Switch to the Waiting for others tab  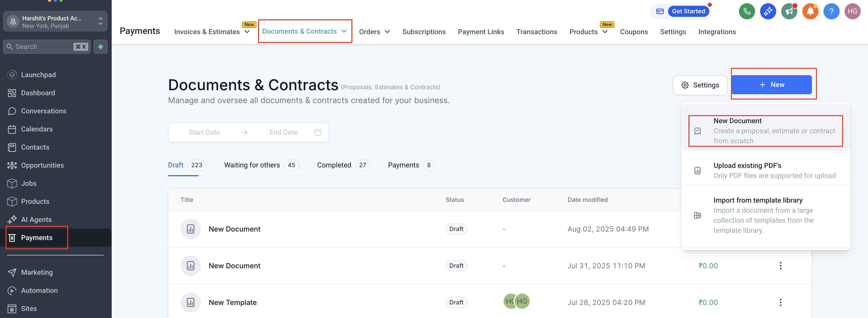click(x=252, y=165)
